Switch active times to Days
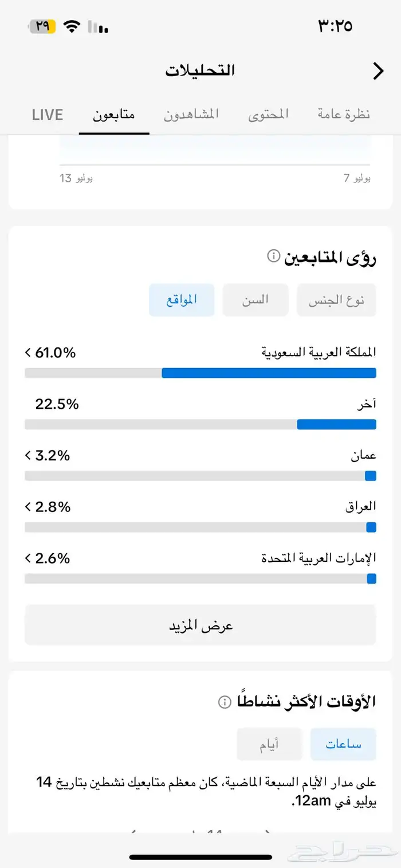Image resolution: width=401 pixels, height=868 pixels. click(x=269, y=744)
